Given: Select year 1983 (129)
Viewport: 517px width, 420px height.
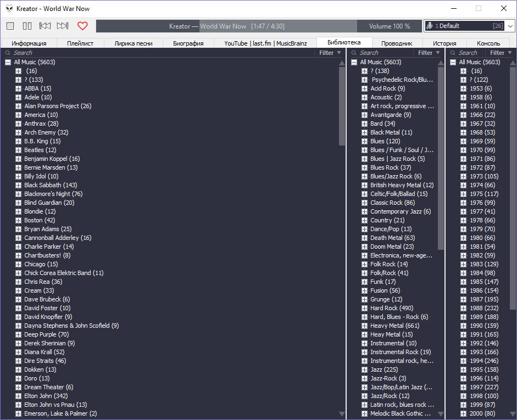Looking at the screenshot, I should 484,264.
